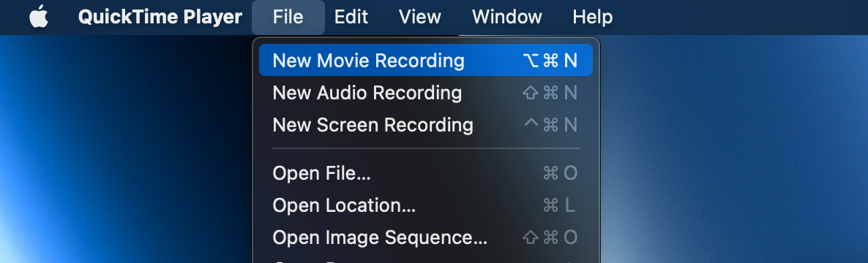
Task: Click the ⌘L shortcut beside Open Location…
Action: [559, 205]
